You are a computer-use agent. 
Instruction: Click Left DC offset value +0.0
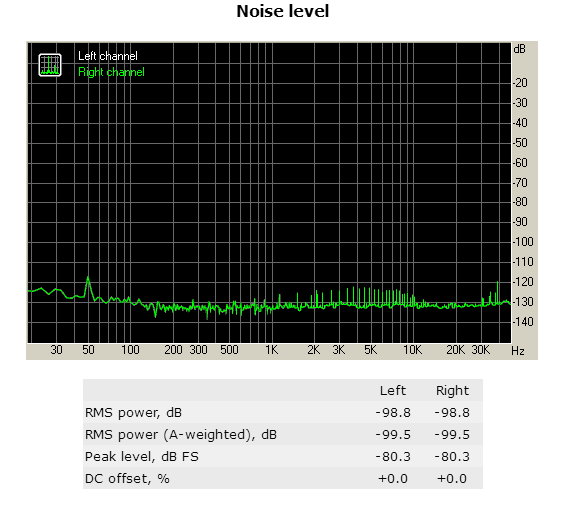tap(393, 479)
